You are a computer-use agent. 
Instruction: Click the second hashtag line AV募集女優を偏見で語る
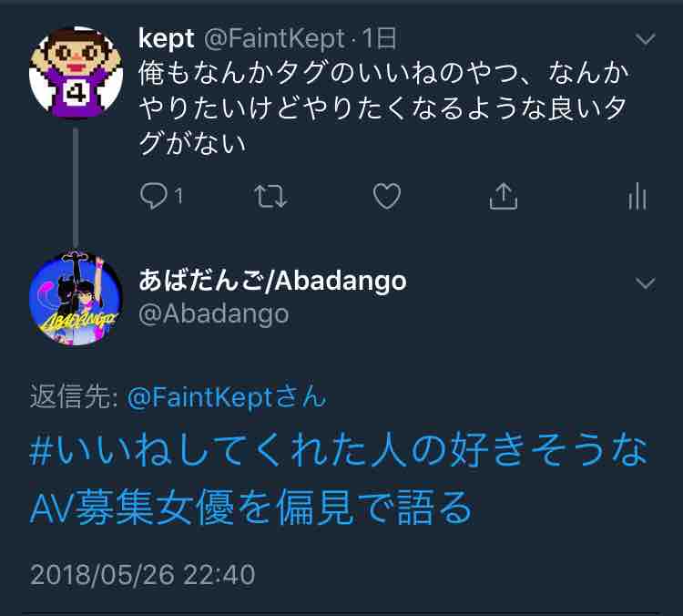click(251, 507)
